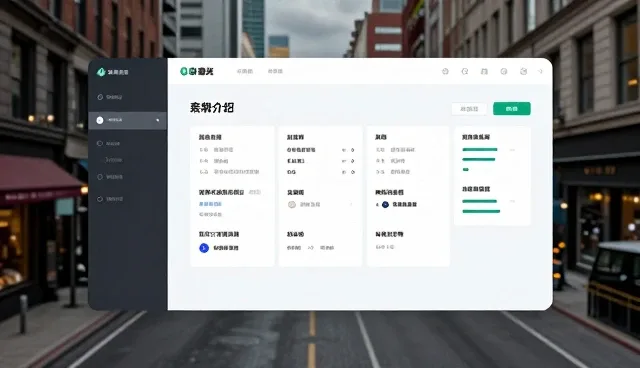Viewport: 640px width, 368px height.
Task: Click the fourth header toolbar icon
Action: 504,71
